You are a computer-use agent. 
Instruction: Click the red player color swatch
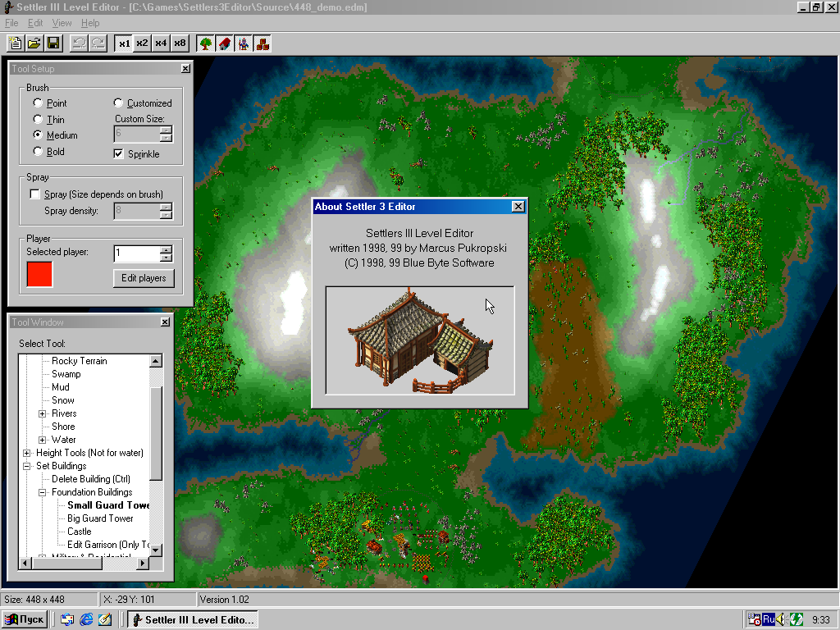point(39,274)
